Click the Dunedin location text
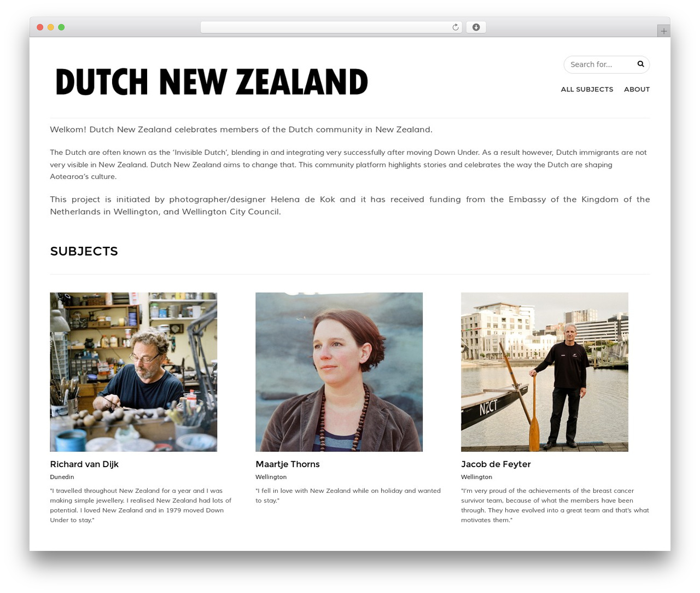This screenshot has width=700, height=593. (x=62, y=477)
